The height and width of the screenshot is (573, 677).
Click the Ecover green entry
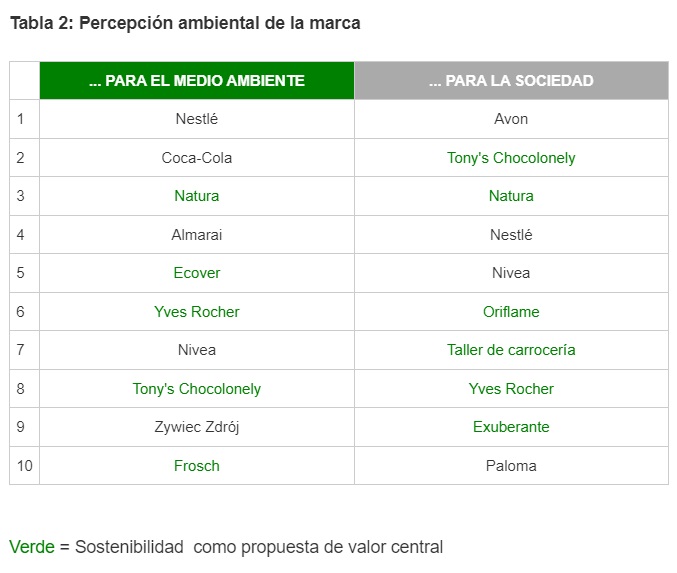(197, 273)
